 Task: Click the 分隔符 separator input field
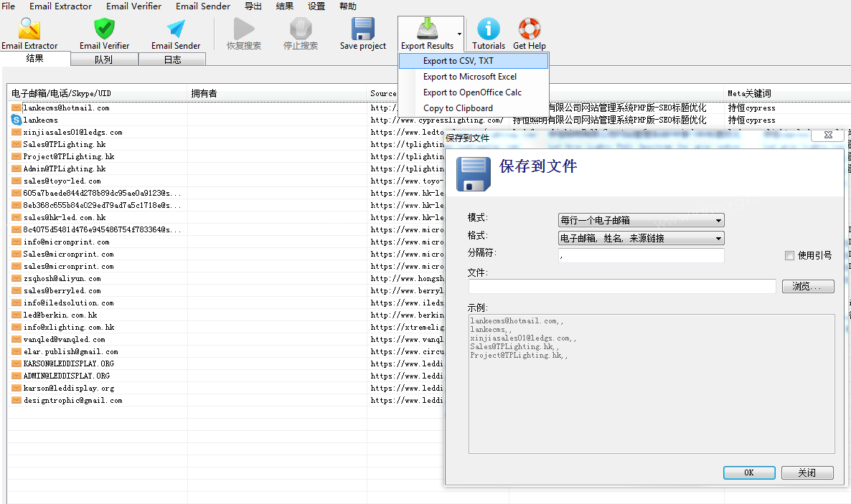coord(641,255)
